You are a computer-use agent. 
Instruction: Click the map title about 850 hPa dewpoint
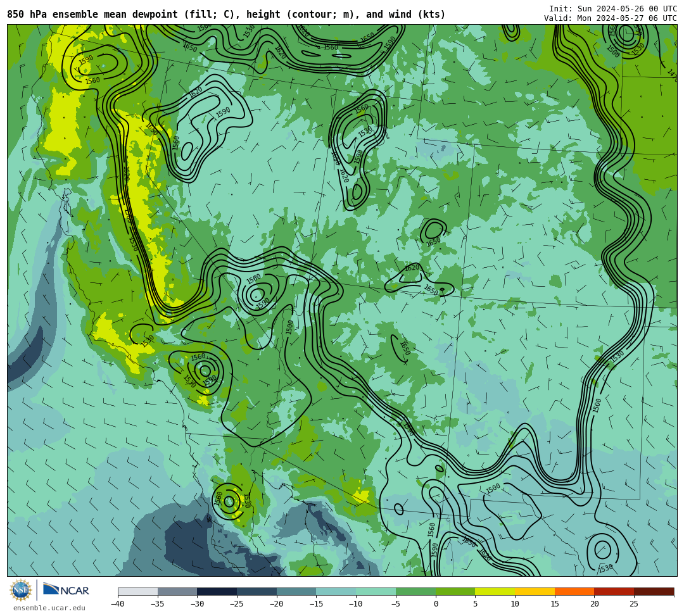click(226, 15)
